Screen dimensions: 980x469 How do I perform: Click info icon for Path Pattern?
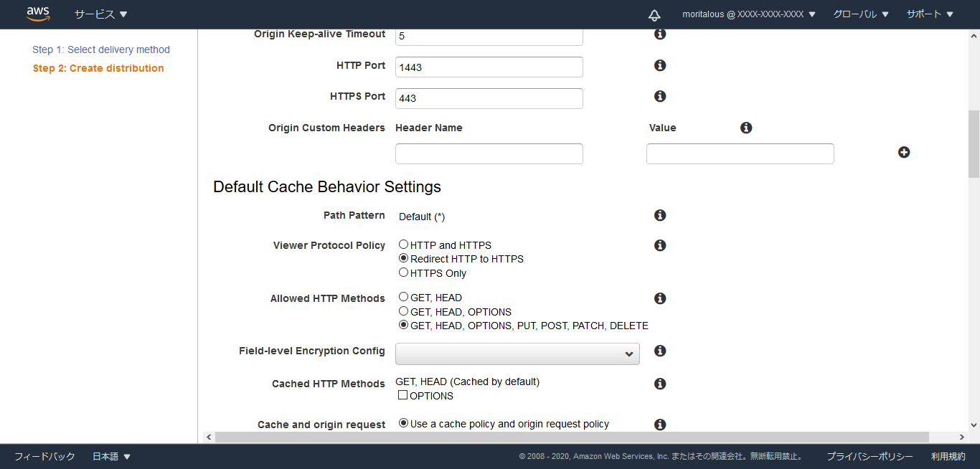(x=660, y=215)
